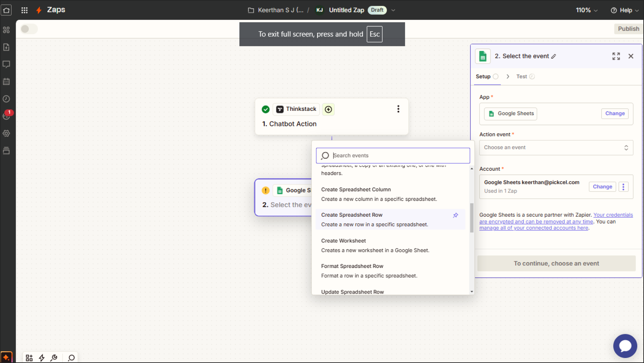Click the Keerthan S J folder icon

tap(251, 10)
